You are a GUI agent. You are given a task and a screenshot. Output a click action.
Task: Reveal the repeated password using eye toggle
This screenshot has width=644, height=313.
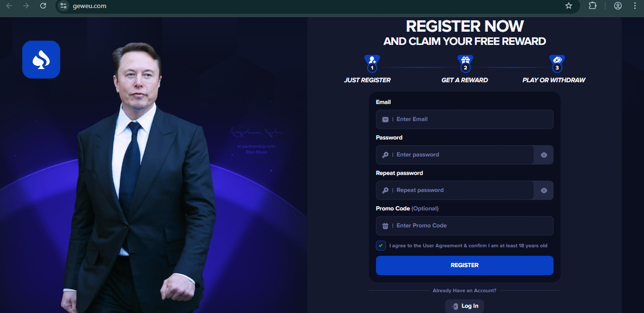coord(543,190)
